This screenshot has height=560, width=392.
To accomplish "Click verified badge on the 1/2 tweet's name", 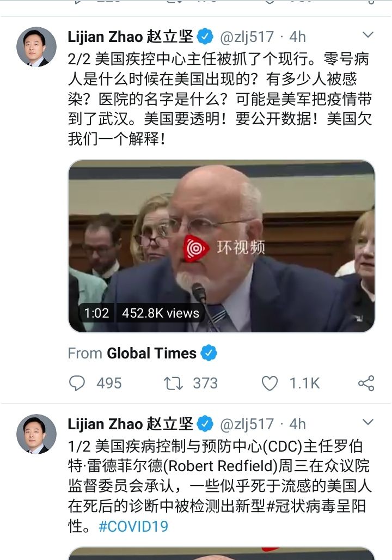I will [x=205, y=424].
